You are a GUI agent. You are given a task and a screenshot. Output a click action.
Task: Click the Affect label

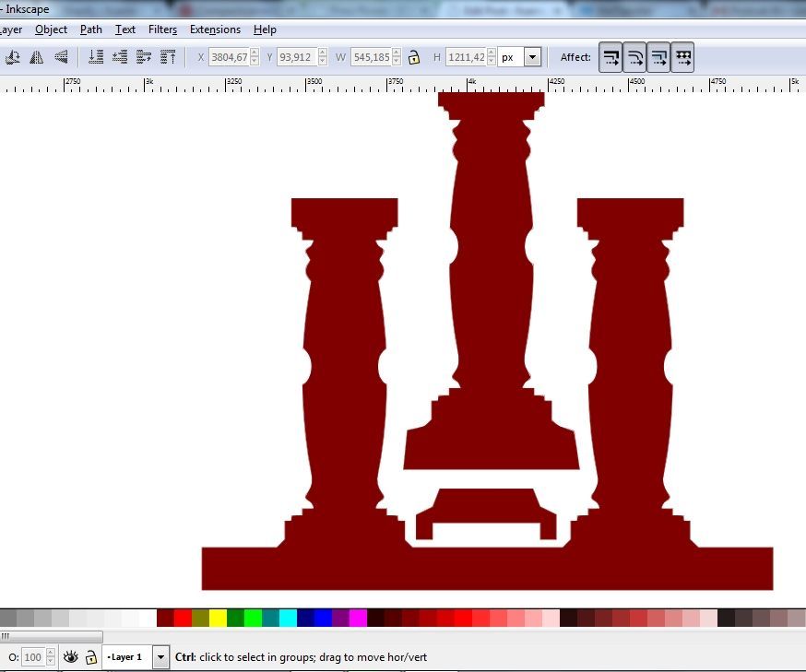tap(575, 57)
